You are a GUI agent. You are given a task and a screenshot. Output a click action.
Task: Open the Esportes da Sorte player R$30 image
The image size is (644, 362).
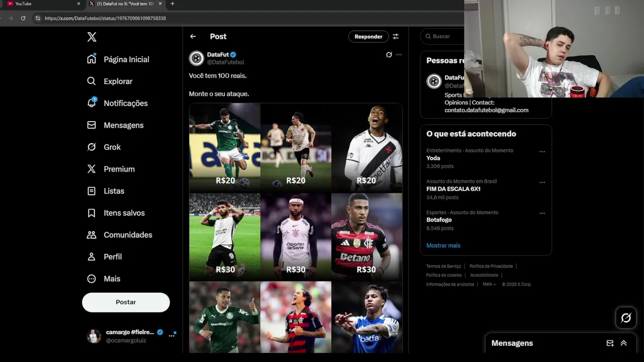pyautogui.click(x=296, y=236)
